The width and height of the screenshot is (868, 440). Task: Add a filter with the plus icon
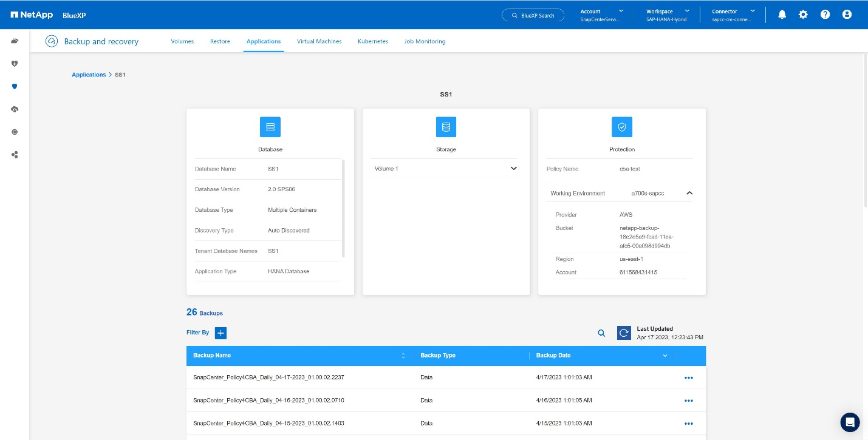[x=220, y=333]
